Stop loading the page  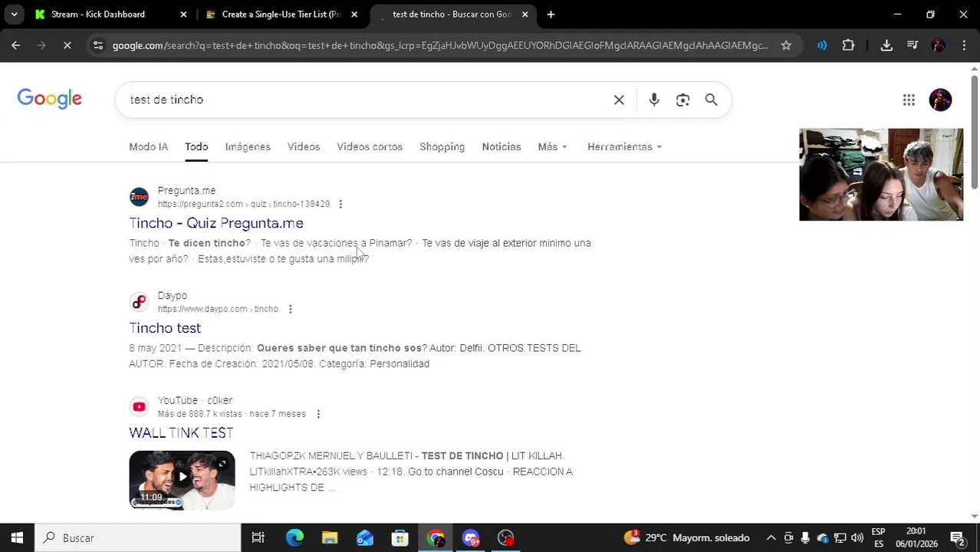tap(67, 45)
